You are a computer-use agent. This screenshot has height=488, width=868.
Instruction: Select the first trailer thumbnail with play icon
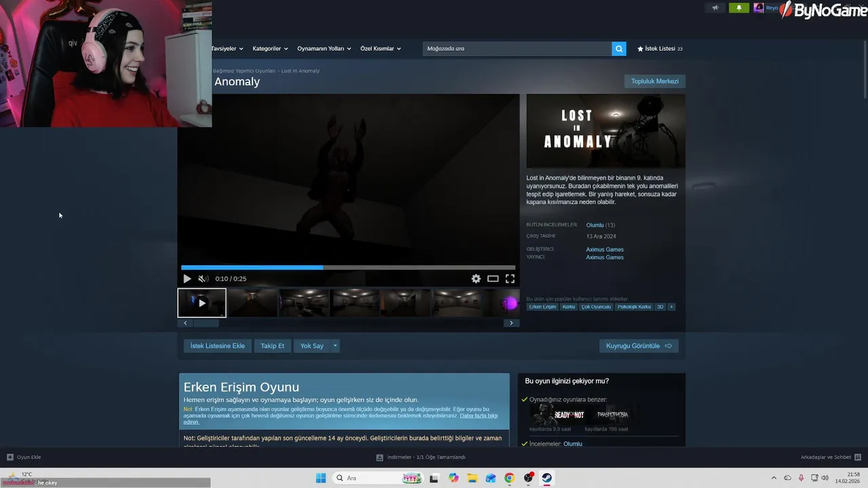tap(202, 303)
